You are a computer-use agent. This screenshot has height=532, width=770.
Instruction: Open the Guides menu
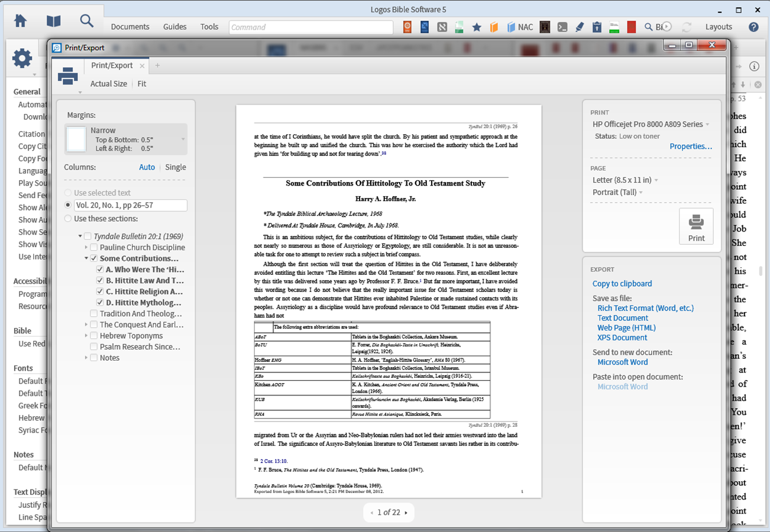pos(175,27)
